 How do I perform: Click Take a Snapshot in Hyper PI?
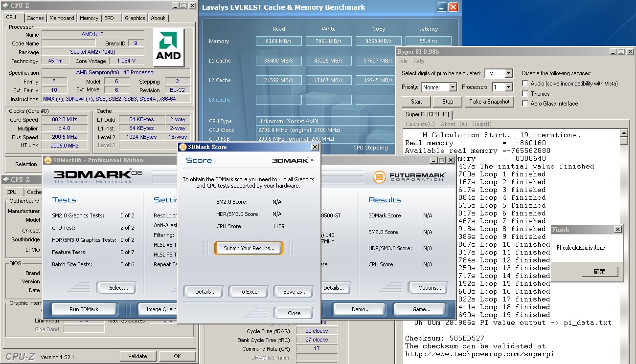coord(489,102)
